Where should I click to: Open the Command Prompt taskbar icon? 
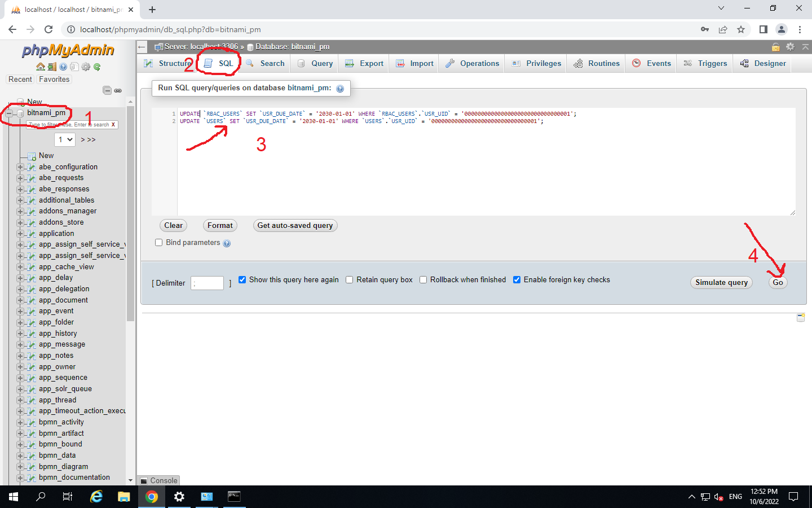[x=234, y=497]
